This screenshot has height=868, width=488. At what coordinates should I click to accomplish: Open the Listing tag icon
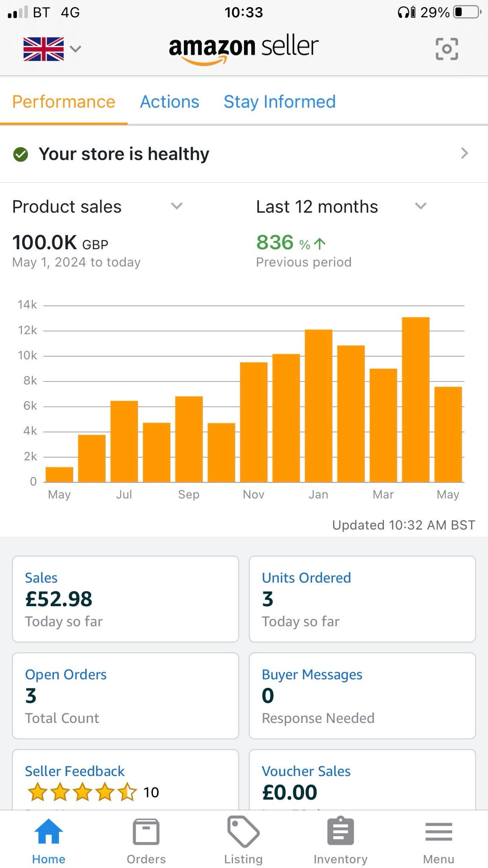coord(244,831)
